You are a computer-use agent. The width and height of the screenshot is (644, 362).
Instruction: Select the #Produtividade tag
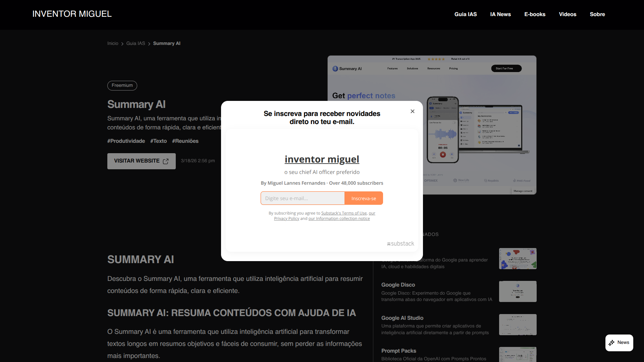pyautogui.click(x=126, y=141)
